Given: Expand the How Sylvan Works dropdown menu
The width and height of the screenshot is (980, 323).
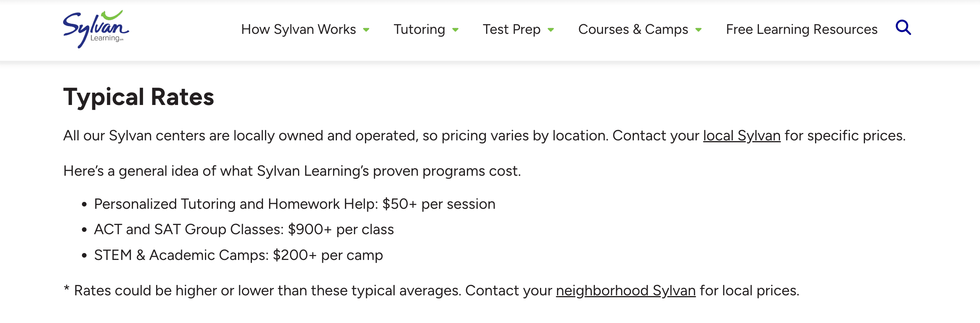Looking at the screenshot, I should (x=298, y=29).
